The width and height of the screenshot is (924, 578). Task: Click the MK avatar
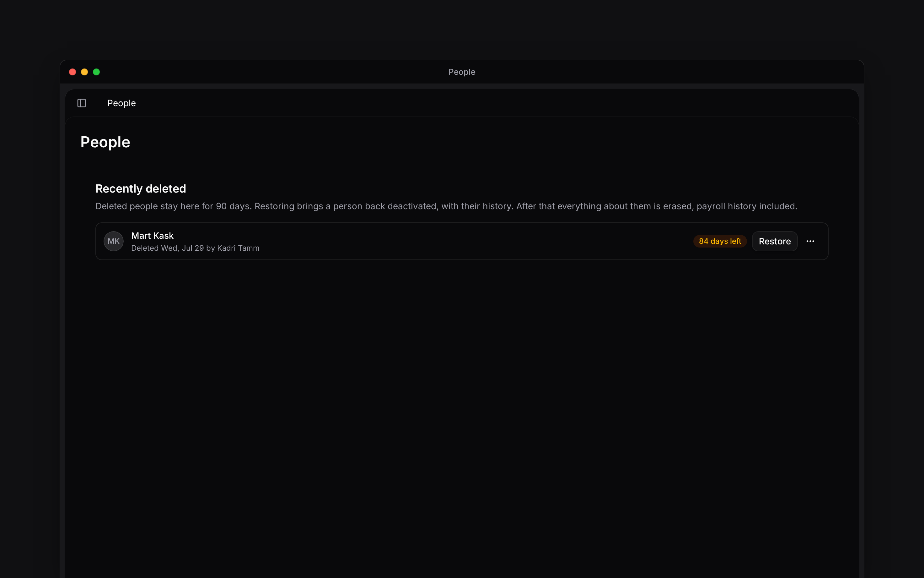113,241
